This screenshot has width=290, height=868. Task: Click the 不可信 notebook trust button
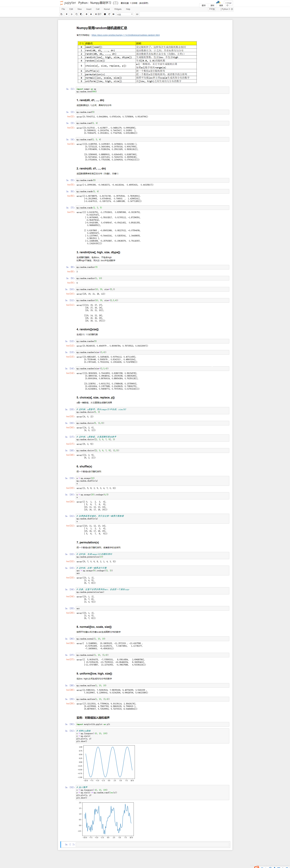pyautogui.click(x=212, y=9)
